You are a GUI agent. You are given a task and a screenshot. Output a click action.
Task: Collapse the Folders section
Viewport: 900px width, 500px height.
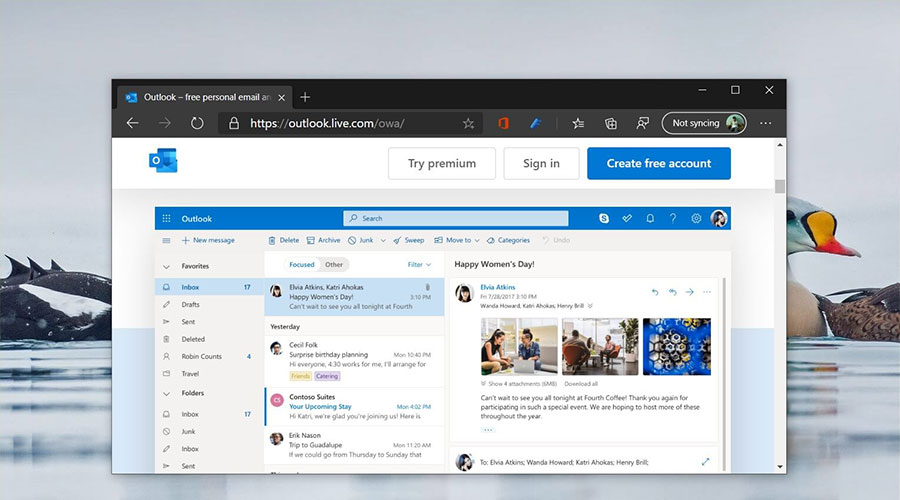click(166, 394)
